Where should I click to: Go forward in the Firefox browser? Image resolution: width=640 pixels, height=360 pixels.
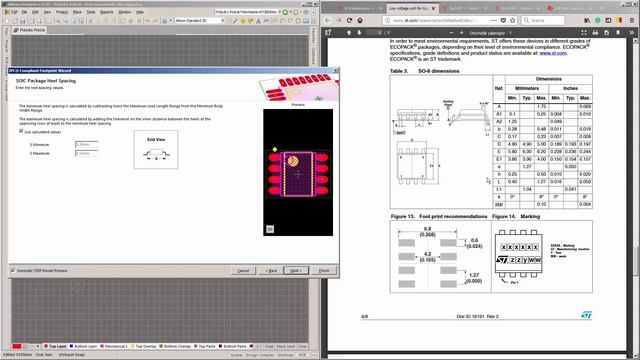click(x=338, y=20)
